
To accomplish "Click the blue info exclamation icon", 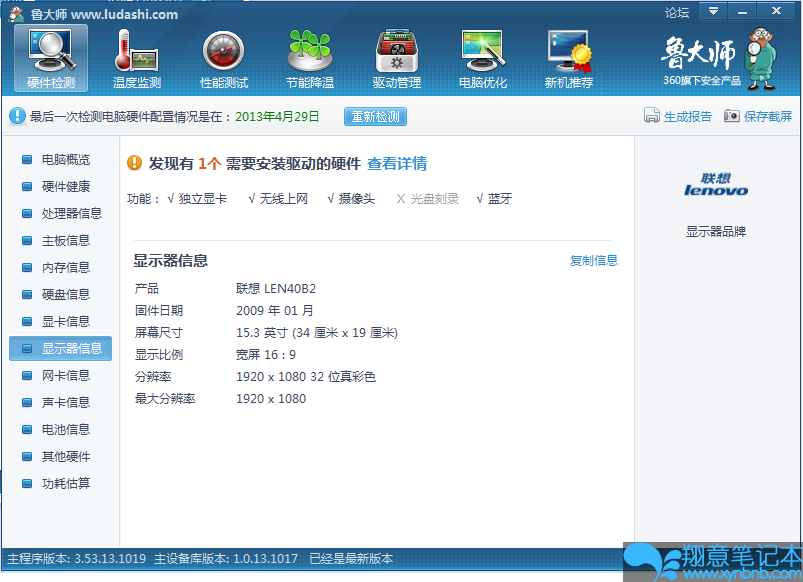I will 17,116.
